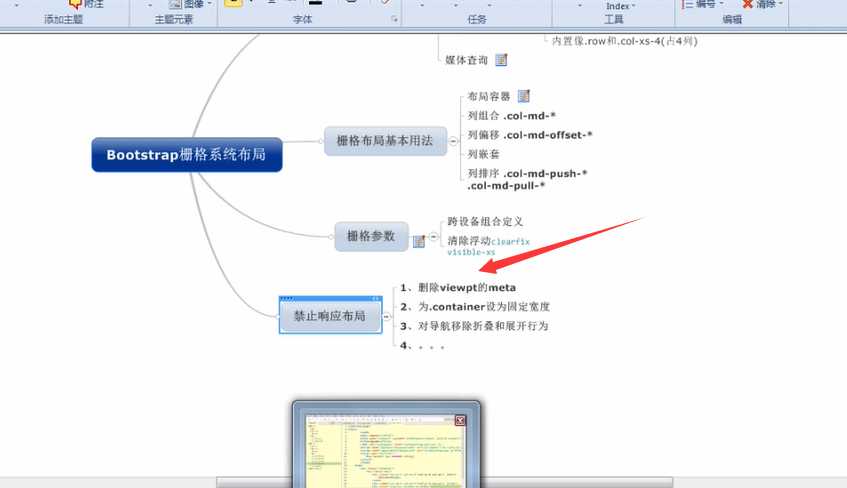Collapse the 栅格布局基本用法 branch
847x488 pixels.
pos(453,142)
